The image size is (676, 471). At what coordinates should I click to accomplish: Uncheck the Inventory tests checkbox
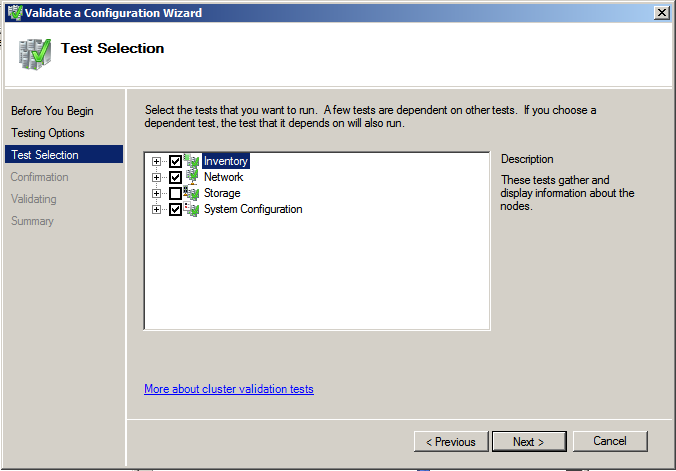click(x=175, y=162)
